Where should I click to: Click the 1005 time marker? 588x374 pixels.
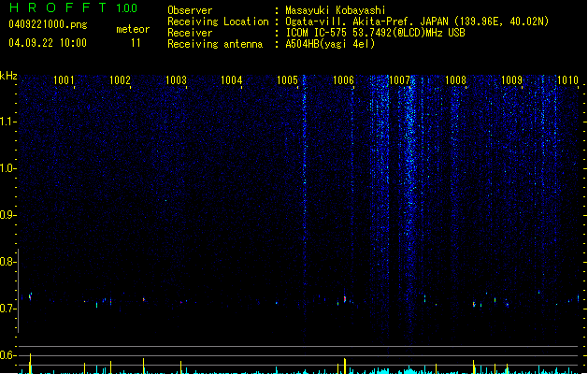click(x=288, y=80)
